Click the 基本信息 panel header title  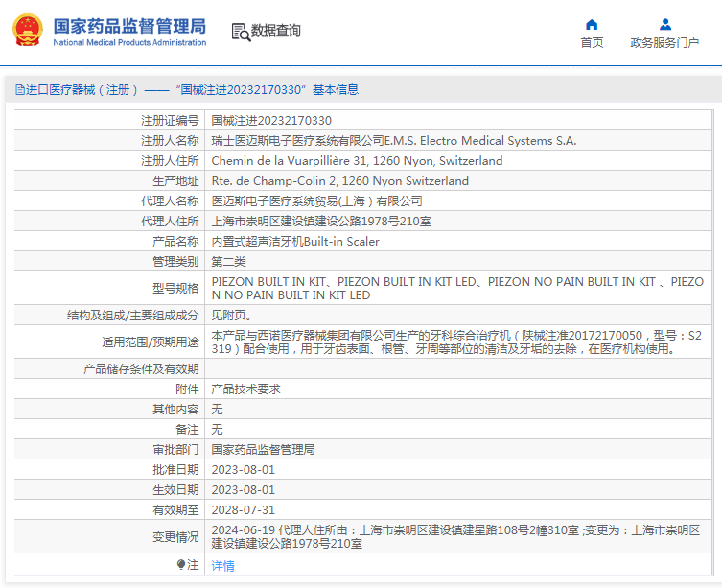tap(336, 89)
